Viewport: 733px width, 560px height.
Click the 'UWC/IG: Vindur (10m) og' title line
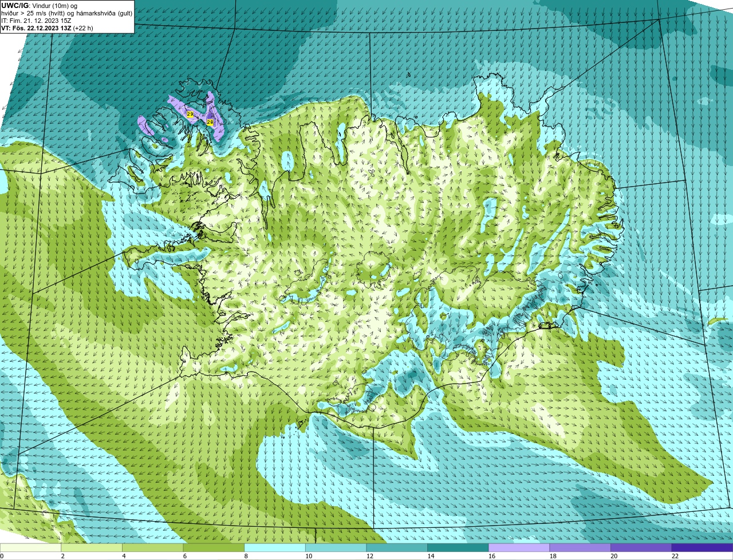pos(40,5)
